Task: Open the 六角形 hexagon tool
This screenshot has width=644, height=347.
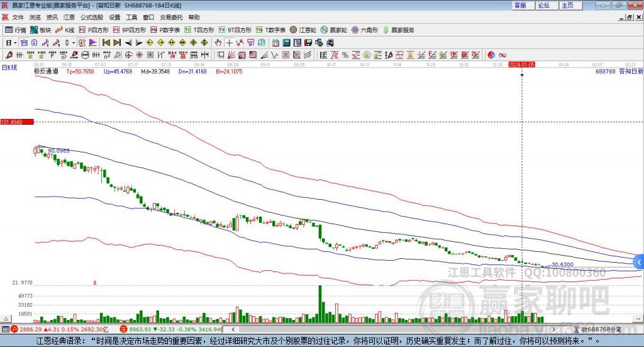Action: (x=365, y=30)
